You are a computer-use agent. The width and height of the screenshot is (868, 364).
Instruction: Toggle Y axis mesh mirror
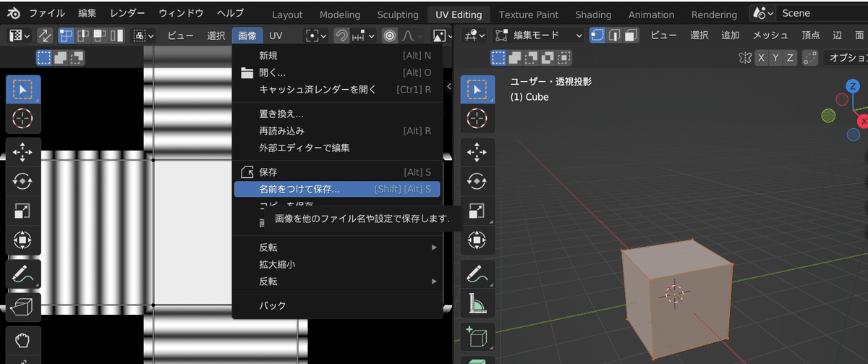click(775, 58)
